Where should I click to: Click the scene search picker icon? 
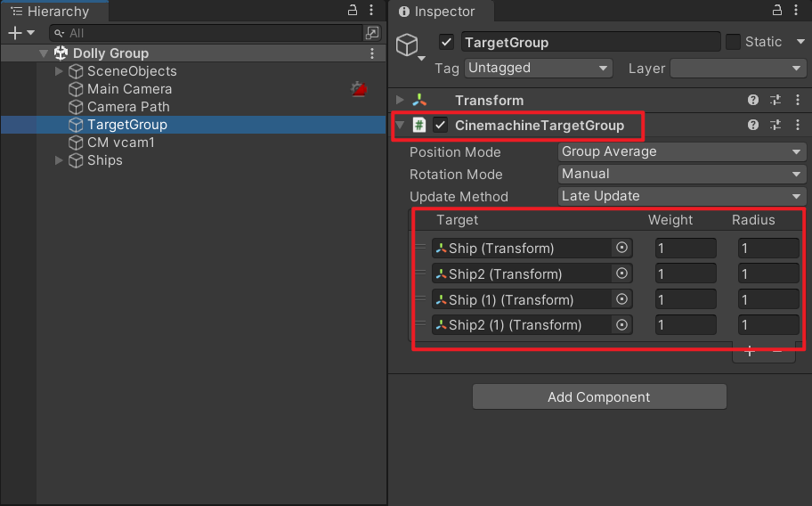click(x=372, y=33)
